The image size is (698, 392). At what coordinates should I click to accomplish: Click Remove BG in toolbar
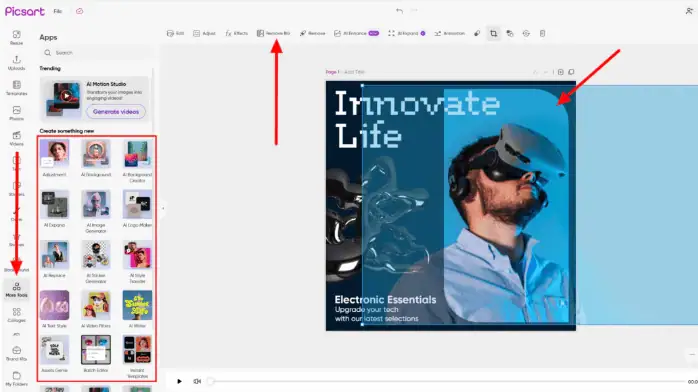[273, 33]
